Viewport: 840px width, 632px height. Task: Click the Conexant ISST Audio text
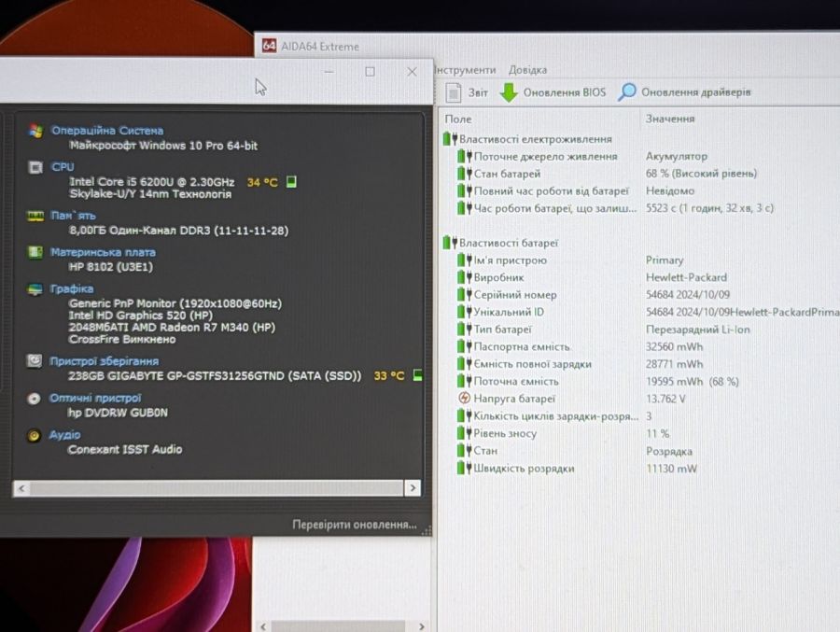tap(125, 449)
